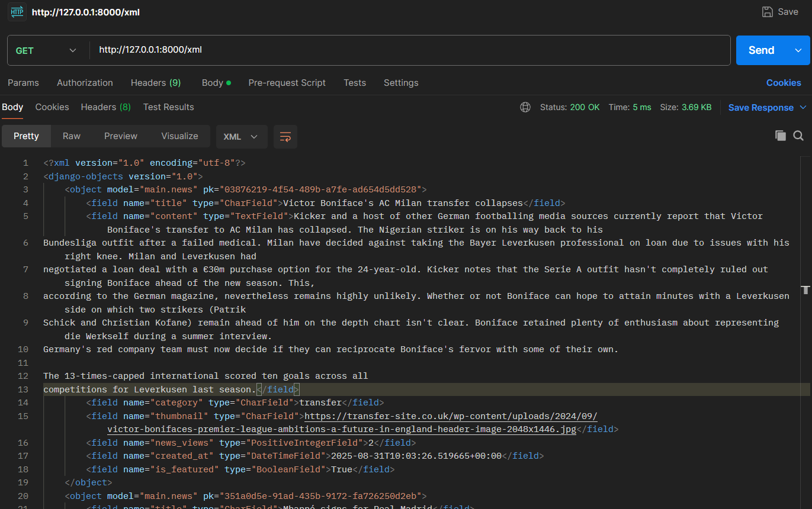Click the response vertical scrollbar handle

[805, 290]
